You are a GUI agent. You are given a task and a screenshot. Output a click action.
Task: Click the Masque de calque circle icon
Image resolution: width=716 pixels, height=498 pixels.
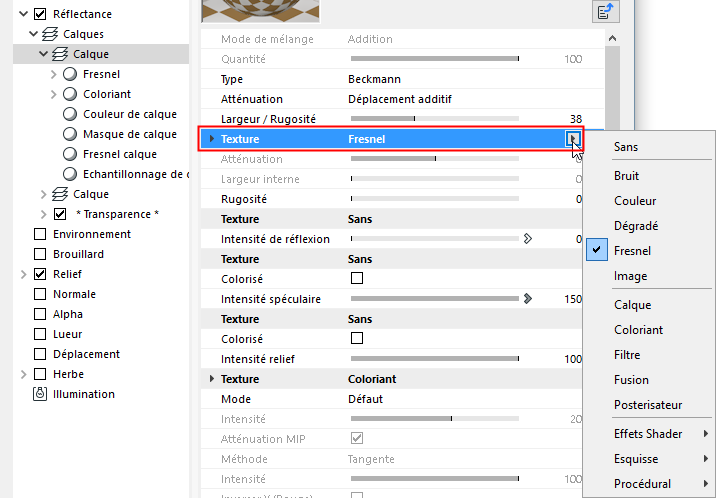70,134
